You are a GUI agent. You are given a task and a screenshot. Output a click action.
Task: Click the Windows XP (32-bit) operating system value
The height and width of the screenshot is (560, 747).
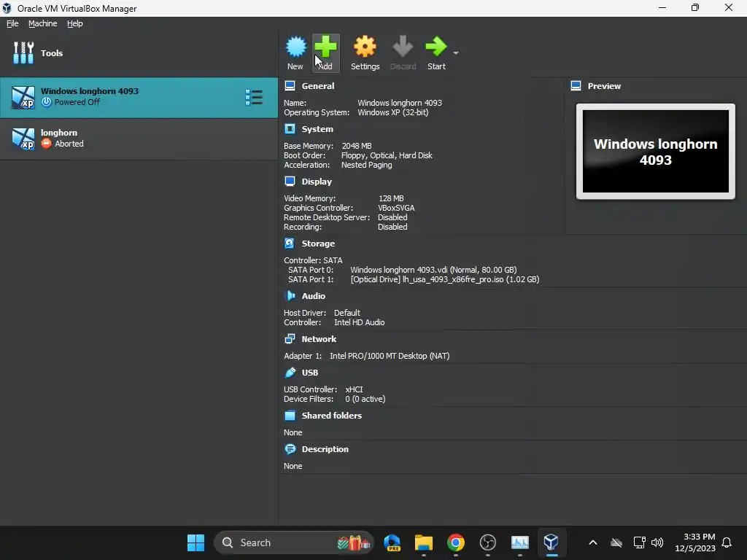coord(393,112)
